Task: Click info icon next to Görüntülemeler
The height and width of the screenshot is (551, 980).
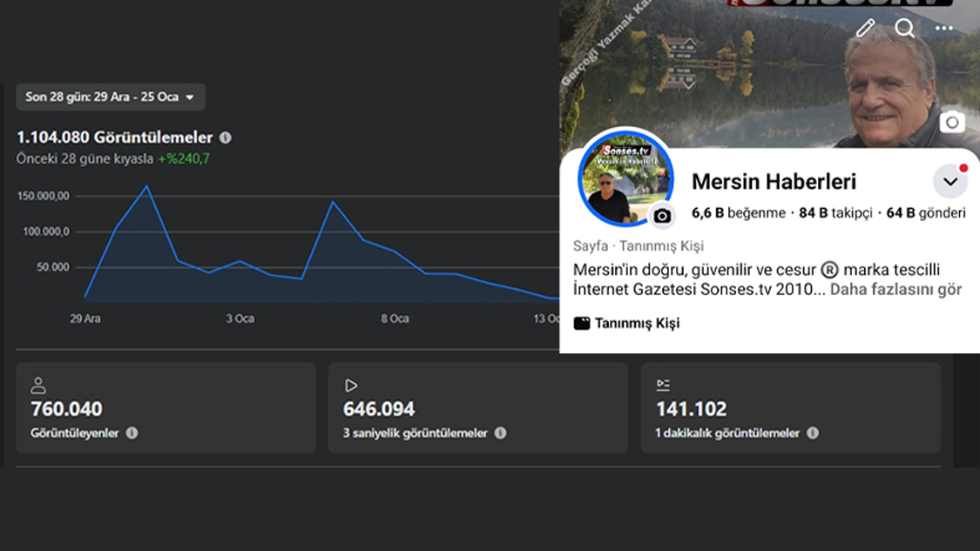Action: (x=226, y=138)
